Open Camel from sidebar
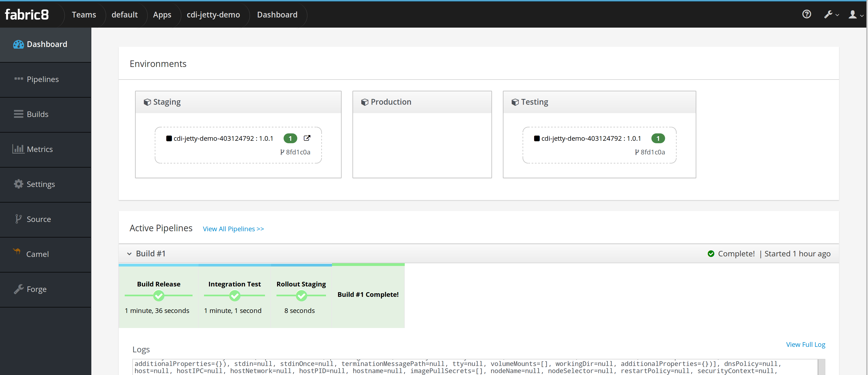Screen dimensions: 868x375 (37, 254)
